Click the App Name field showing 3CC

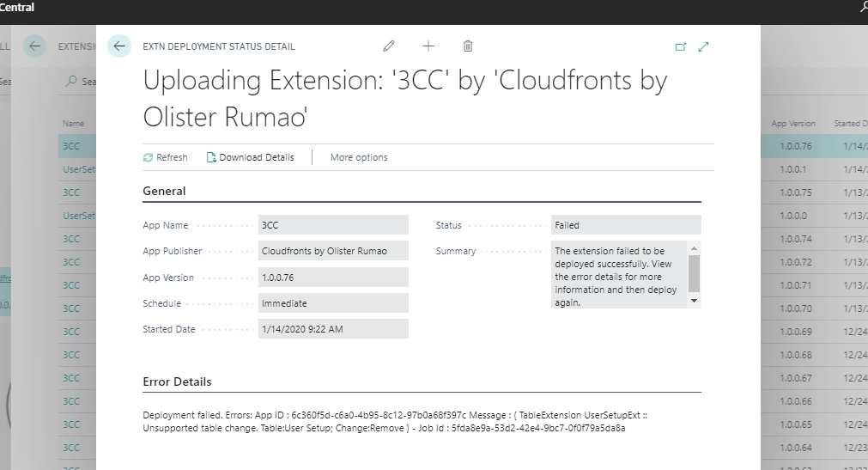333,225
